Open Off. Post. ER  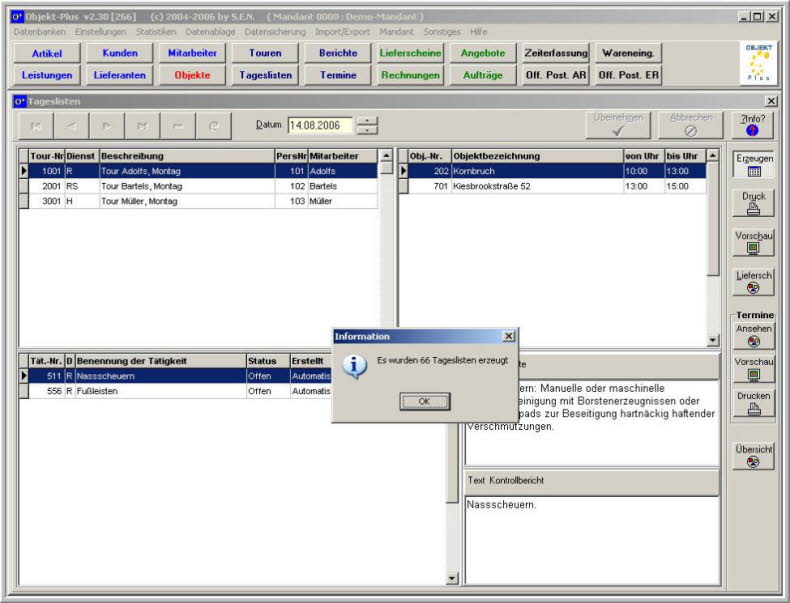628,75
